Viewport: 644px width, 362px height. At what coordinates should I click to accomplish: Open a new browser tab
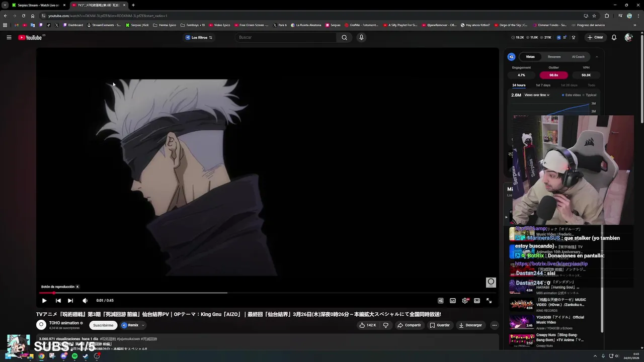133,5
